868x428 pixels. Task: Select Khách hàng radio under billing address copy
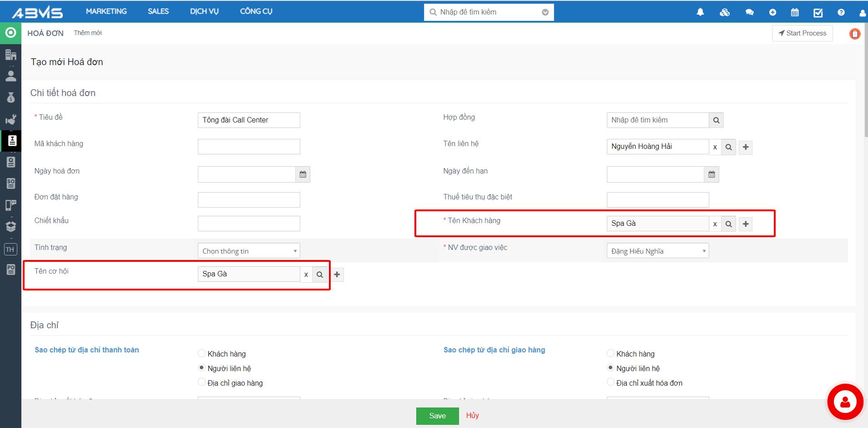coord(202,353)
